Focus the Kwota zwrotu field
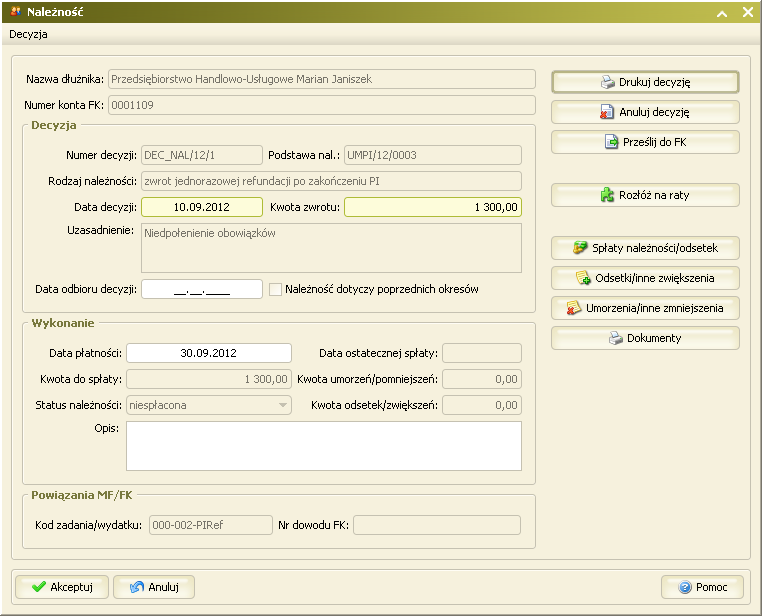The height and width of the screenshot is (616, 762). click(433, 207)
